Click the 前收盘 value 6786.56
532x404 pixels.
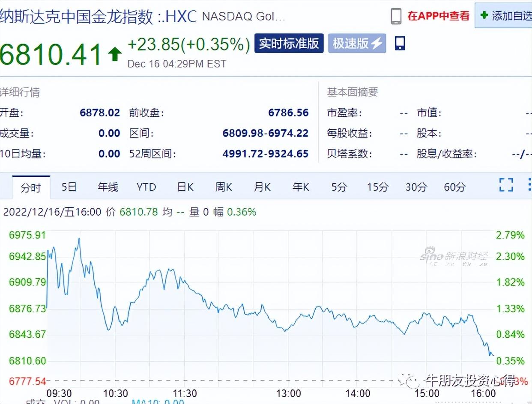(288, 113)
